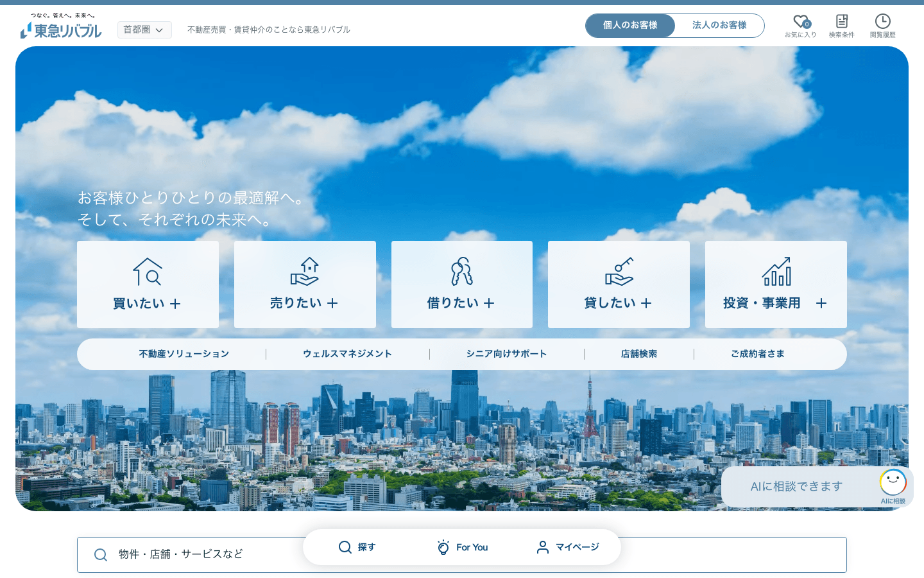Viewport: 924px width, 578px height.
Task: Switch to 法人のお客様
Action: (719, 26)
